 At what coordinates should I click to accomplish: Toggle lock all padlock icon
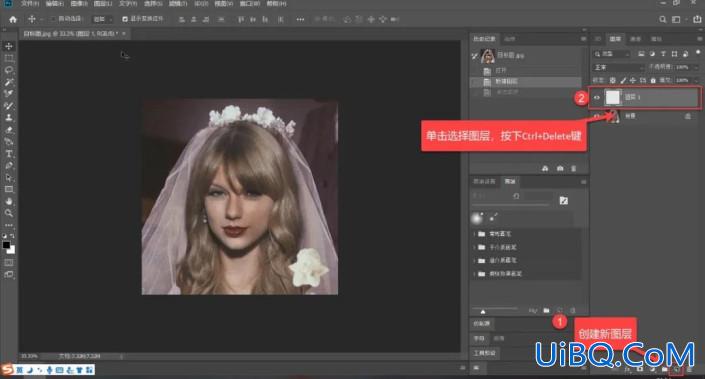(653, 80)
